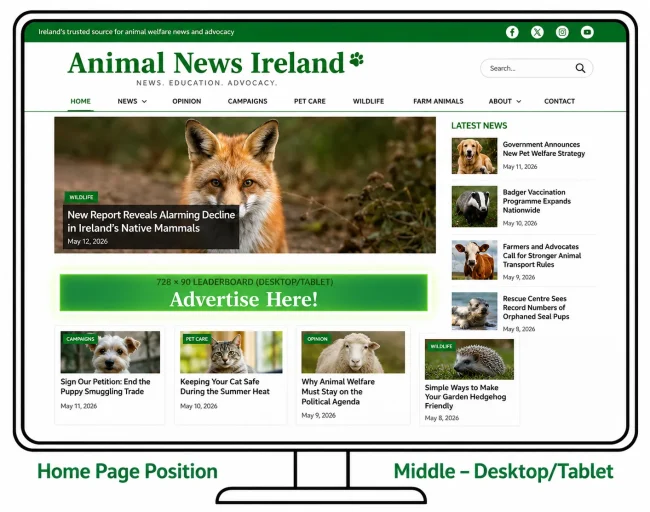The width and height of the screenshot is (650, 512).
Task: Click the paw print logo icon
Action: 357,60
